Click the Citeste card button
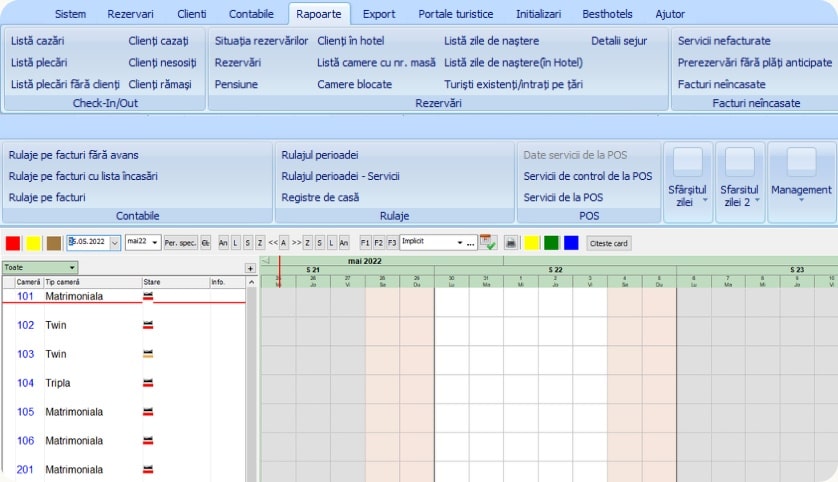Image resolution: width=838 pixels, height=482 pixels. [x=608, y=243]
